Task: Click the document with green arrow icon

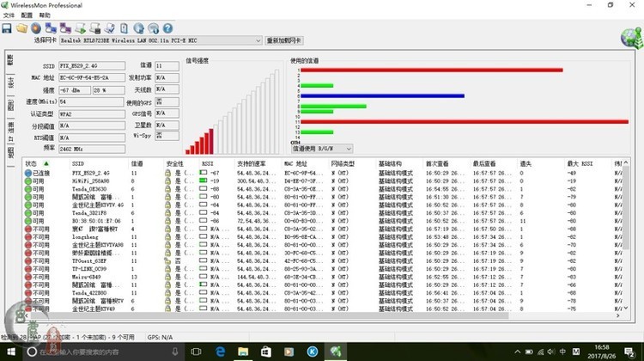Action: click(x=80, y=28)
